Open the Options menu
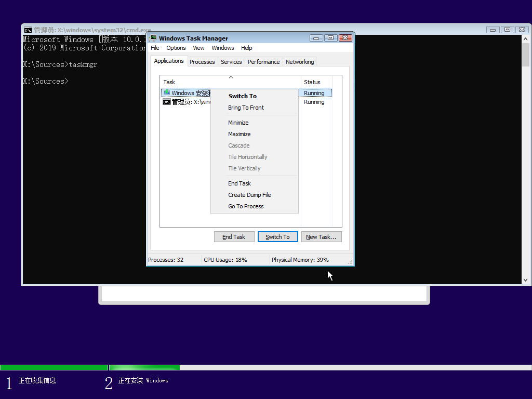The width and height of the screenshot is (532, 399). tap(176, 48)
